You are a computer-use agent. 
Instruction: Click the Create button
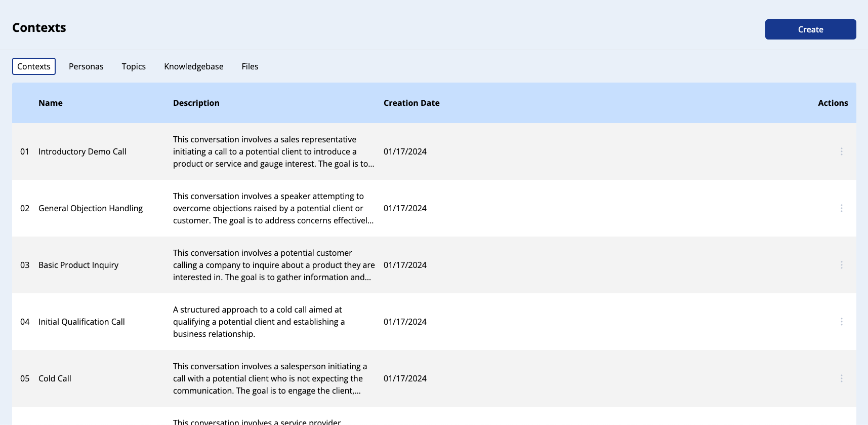[810, 29]
